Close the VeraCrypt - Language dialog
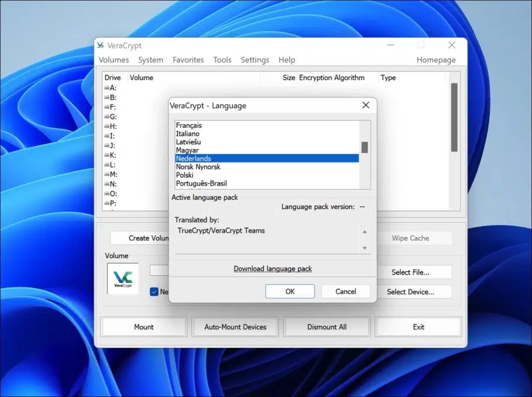This screenshot has height=397, width=532. [366, 105]
